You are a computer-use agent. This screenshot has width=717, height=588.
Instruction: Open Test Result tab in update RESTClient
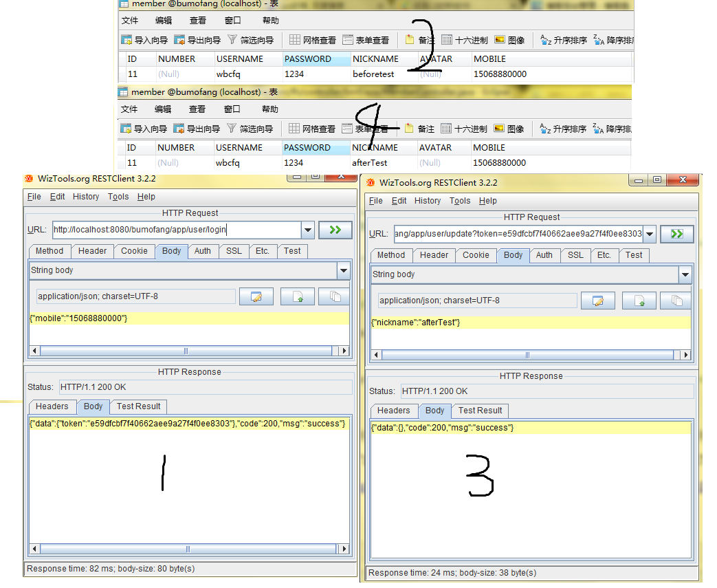tap(480, 411)
